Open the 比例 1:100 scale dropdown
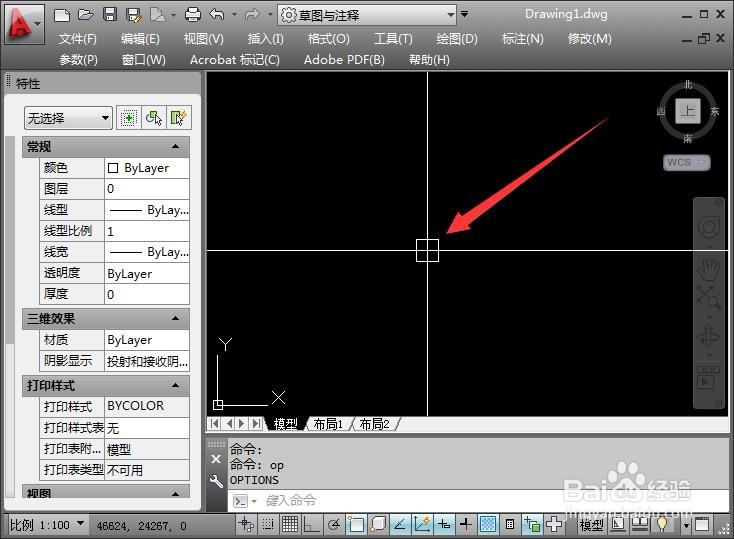Viewport: 734px width, 539px height. click(47, 525)
